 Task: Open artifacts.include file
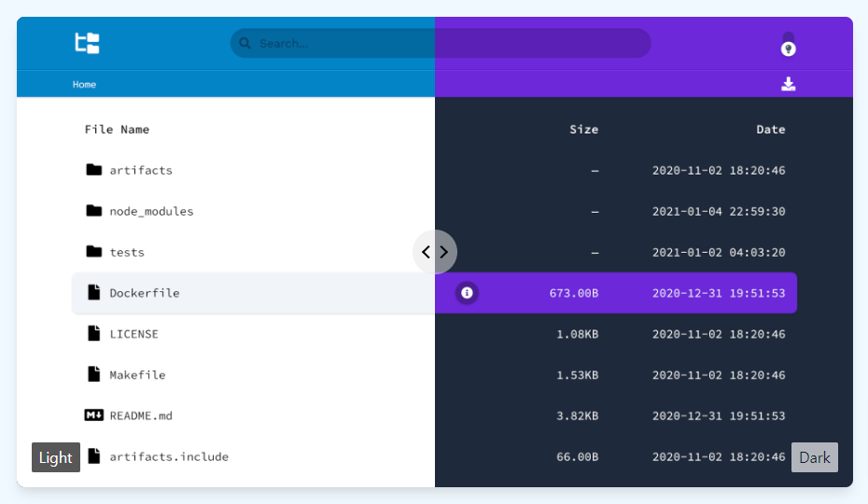click(169, 457)
